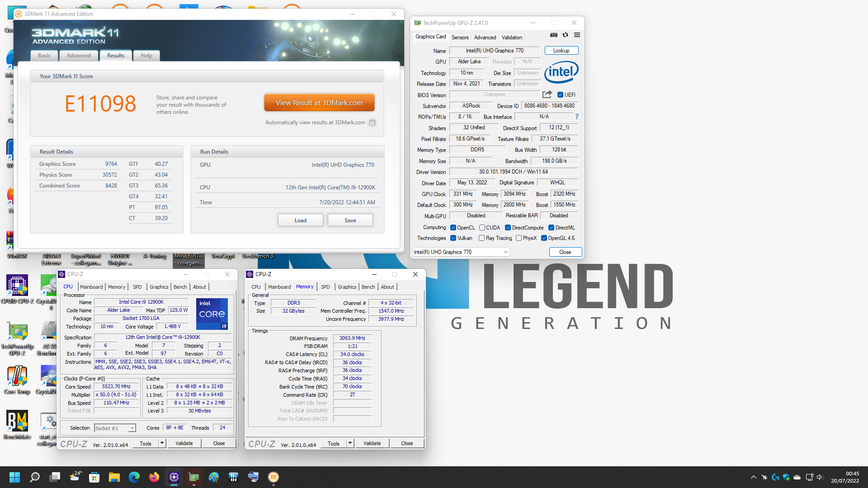Open CPUID CPU-Z desktop shortcut
Viewport: 868px width, 488px height.
click(x=17, y=289)
